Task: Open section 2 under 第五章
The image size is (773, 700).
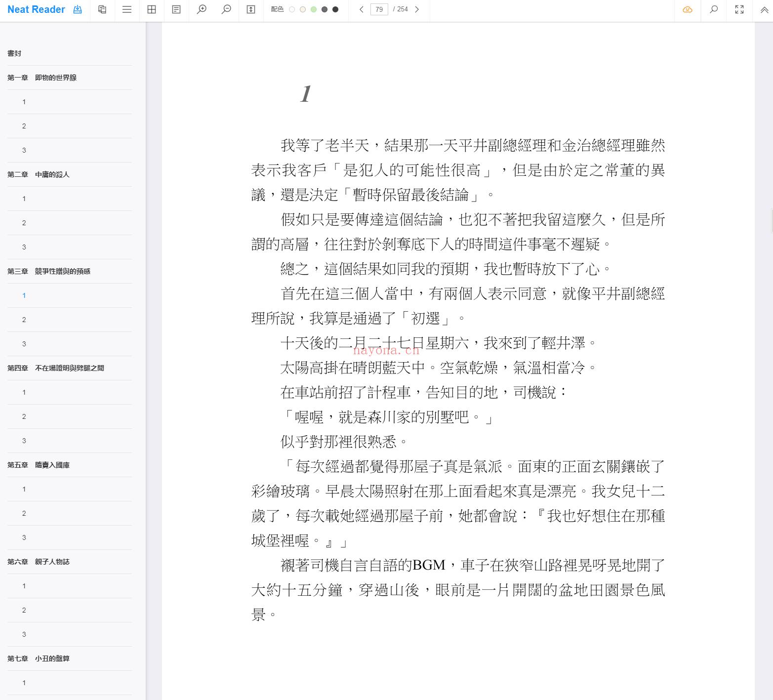Action: (x=70, y=513)
